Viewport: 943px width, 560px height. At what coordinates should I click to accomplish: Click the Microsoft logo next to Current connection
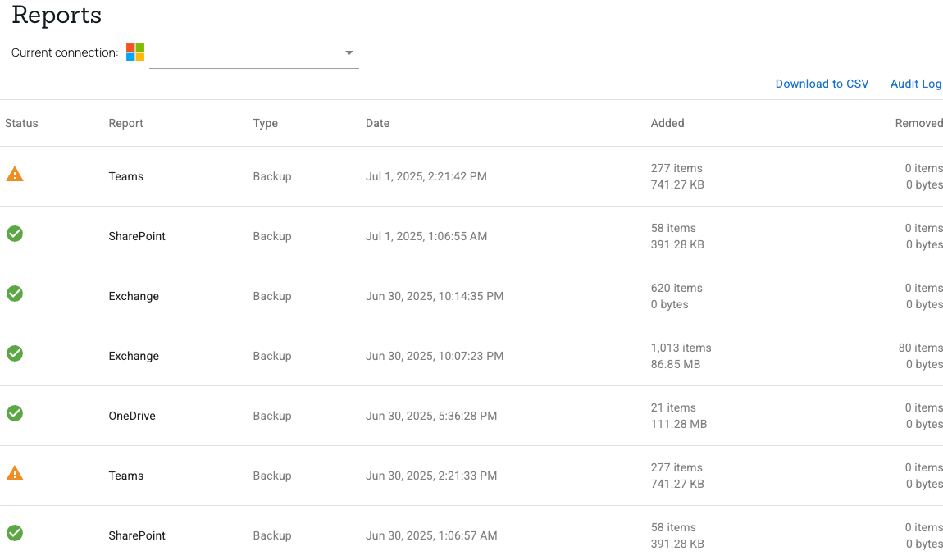click(135, 52)
